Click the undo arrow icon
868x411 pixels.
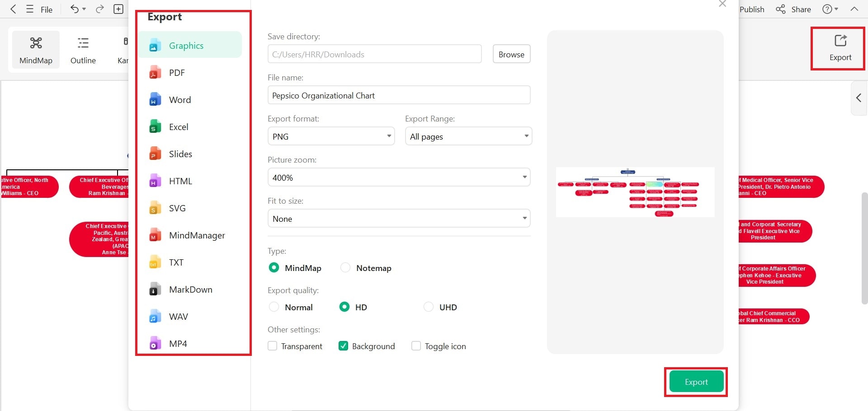[x=75, y=9]
